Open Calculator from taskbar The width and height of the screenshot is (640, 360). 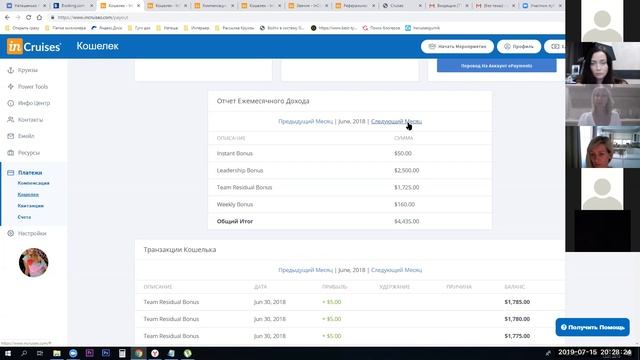coord(122,353)
